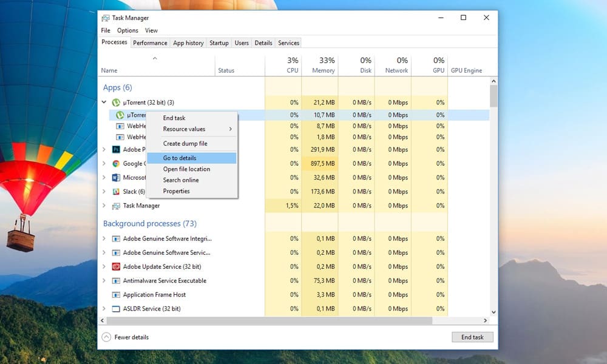
Task: Click the µTorrent child process icon
Action: 120,115
